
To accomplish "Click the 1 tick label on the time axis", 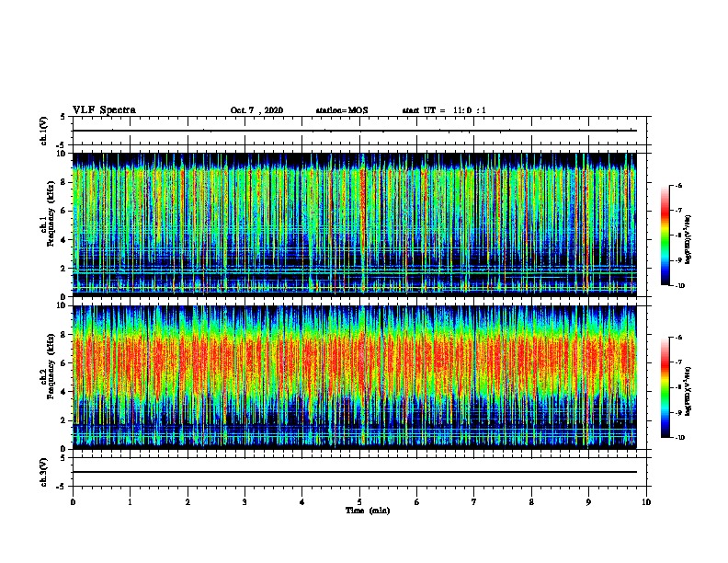I will coord(130,502).
